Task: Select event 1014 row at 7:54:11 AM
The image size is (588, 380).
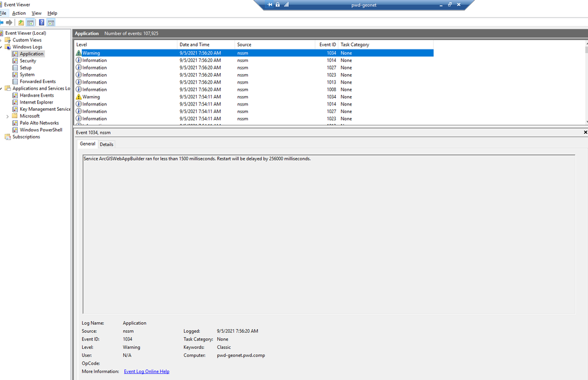Action: (x=255, y=104)
